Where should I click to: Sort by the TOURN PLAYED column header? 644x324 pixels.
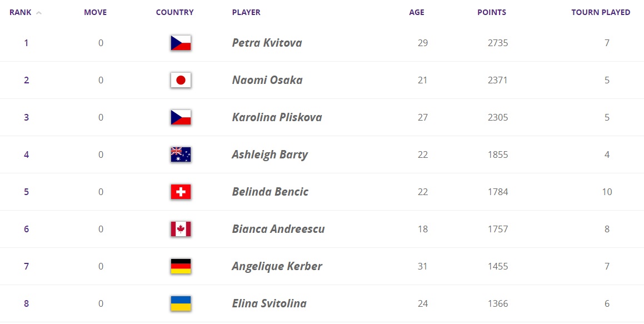coord(601,12)
